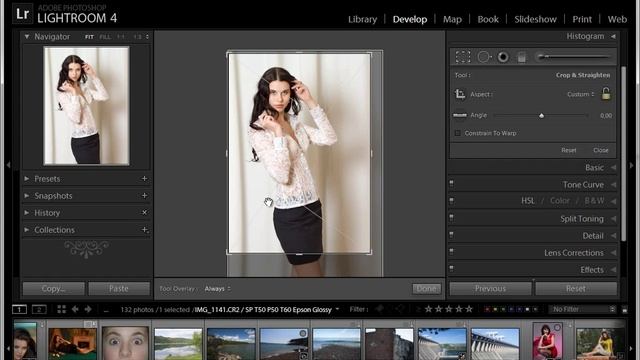This screenshot has height=360, width=640.
Task: Enable Constrain To Warp checkbox
Action: click(458, 133)
